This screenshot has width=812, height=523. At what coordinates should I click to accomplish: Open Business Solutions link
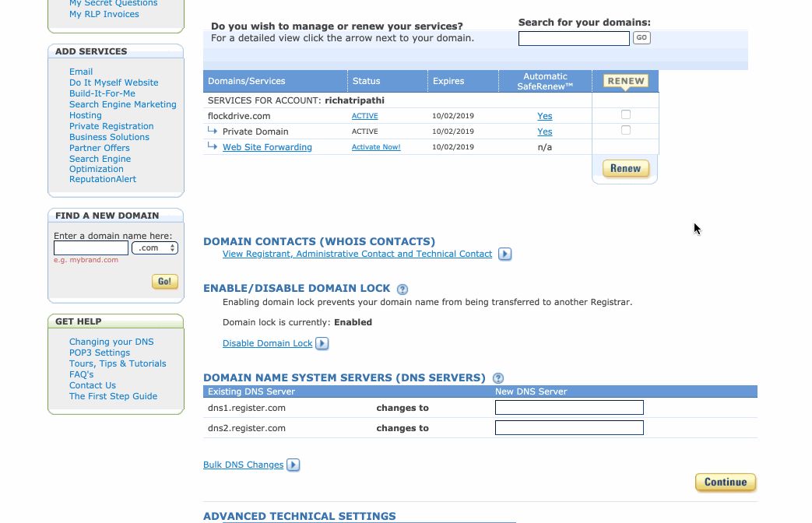tap(109, 137)
